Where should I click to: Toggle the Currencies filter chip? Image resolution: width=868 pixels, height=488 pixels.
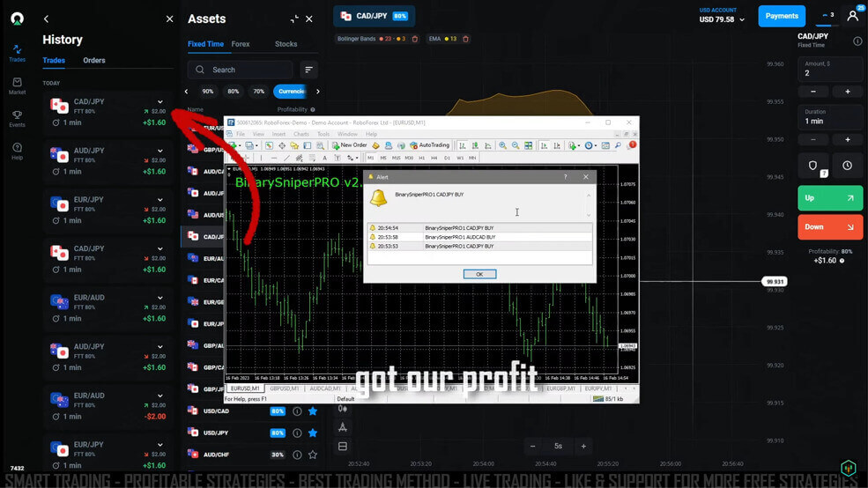coord(291,92)
